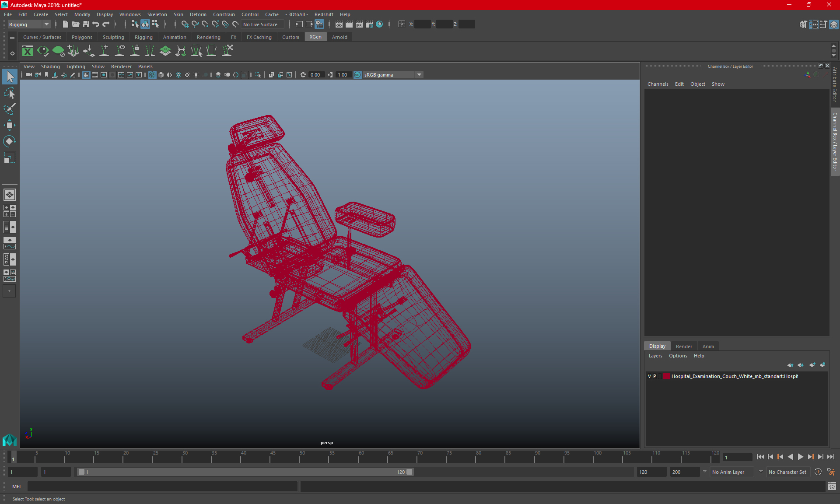Viewport: 840px width, 504px height.
Task: Click the XGen window shelf icon
Action: [28, 51]
